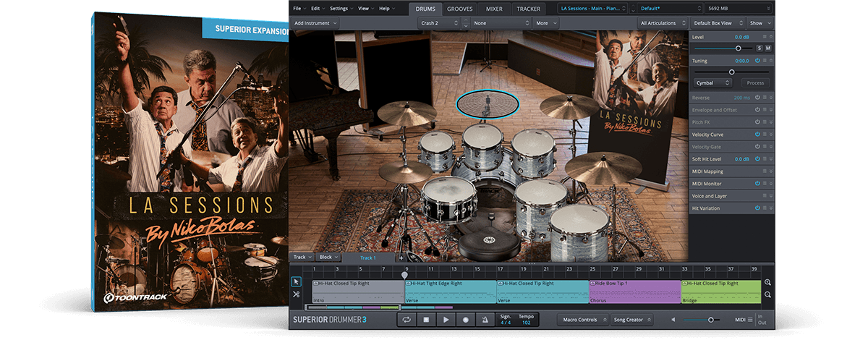Toggle loop playback in the transport
The height and width of the screenshot is (353, 868).
click(x=407, y=320)
